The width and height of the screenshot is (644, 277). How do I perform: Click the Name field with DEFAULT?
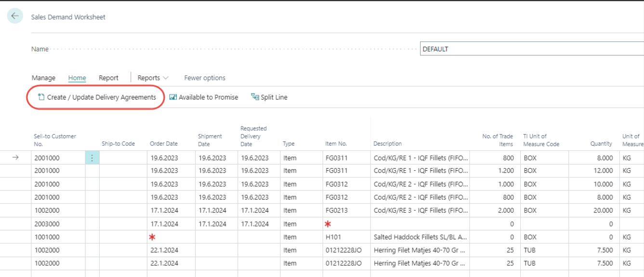(x=530, y=49)
